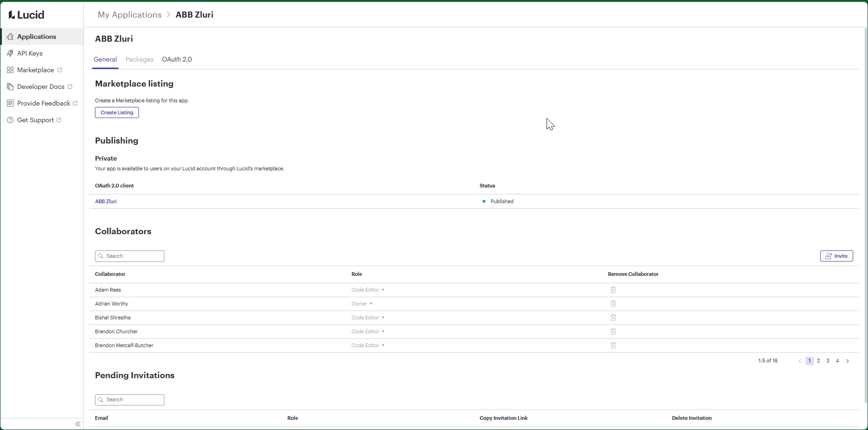Open Applications in the sidebar

tap(42, 37)
